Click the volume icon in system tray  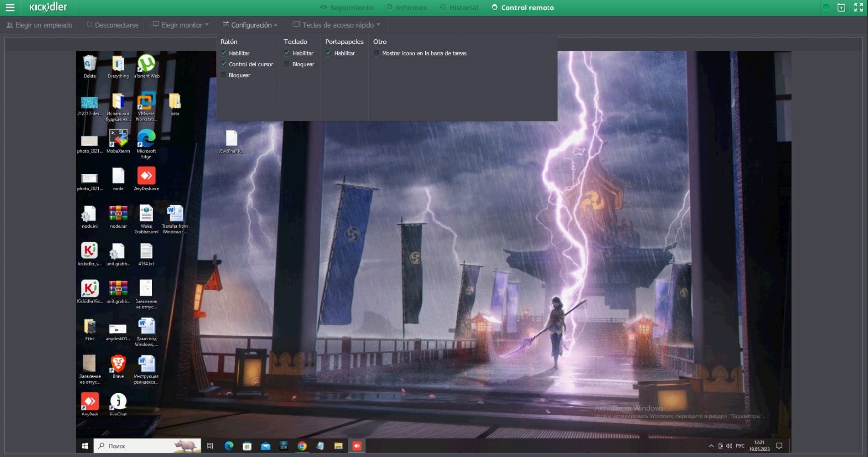[x=729, y=446]
